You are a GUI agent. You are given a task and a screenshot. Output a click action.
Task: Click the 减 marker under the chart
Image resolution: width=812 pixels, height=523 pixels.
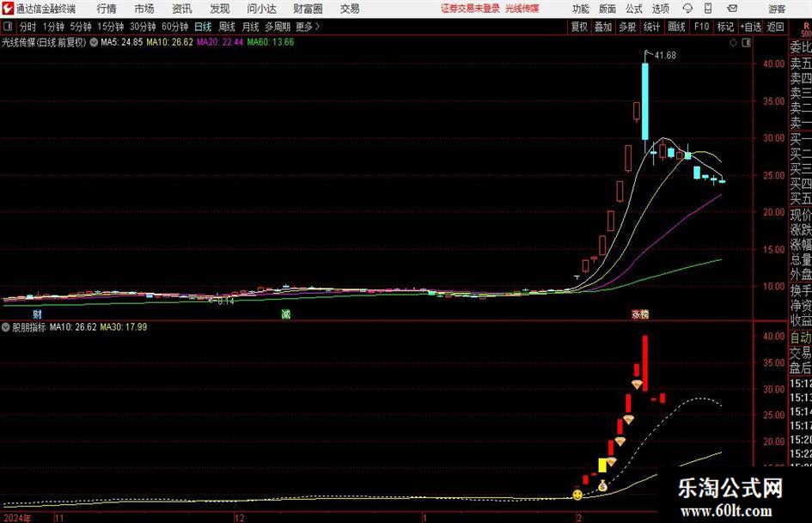pyautogui.click(x=286, y=313)
